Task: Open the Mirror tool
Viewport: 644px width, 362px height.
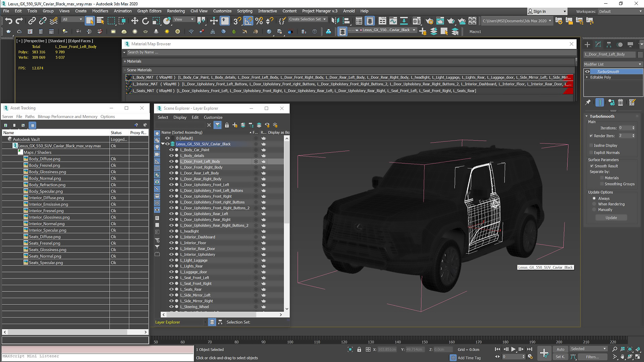Action: click(x=335, y=21)
